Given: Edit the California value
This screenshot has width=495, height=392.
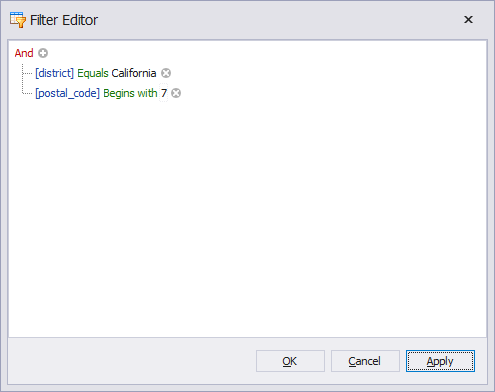Looking at the screenshot, I should tap(134, 73).
